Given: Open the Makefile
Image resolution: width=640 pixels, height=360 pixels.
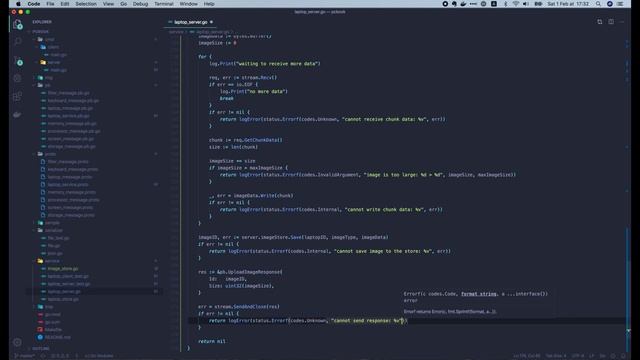Looking at the screenshot, I should tap(53, 330).
